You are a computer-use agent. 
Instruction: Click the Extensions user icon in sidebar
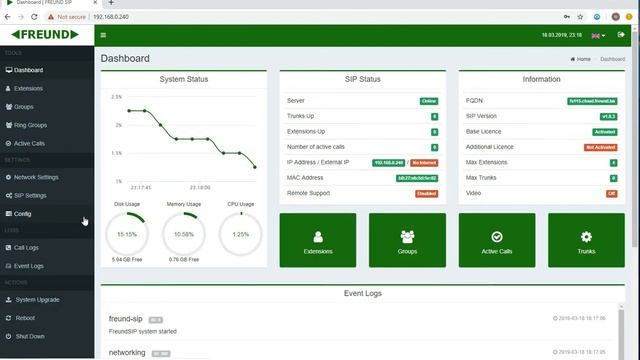[x=8, y=89]
